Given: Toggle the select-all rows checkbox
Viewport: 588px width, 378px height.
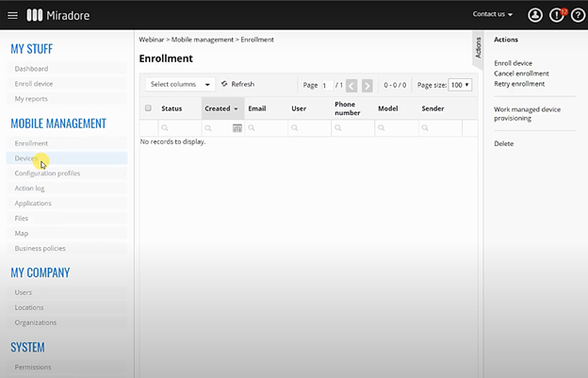Looking at the screenshot, I should pos(148,108).
